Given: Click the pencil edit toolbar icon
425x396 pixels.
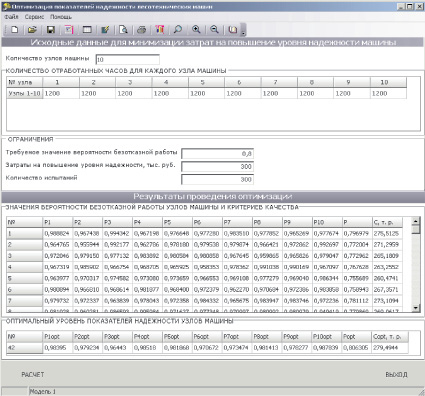Looking at the screenshot, I should point(105,30).
